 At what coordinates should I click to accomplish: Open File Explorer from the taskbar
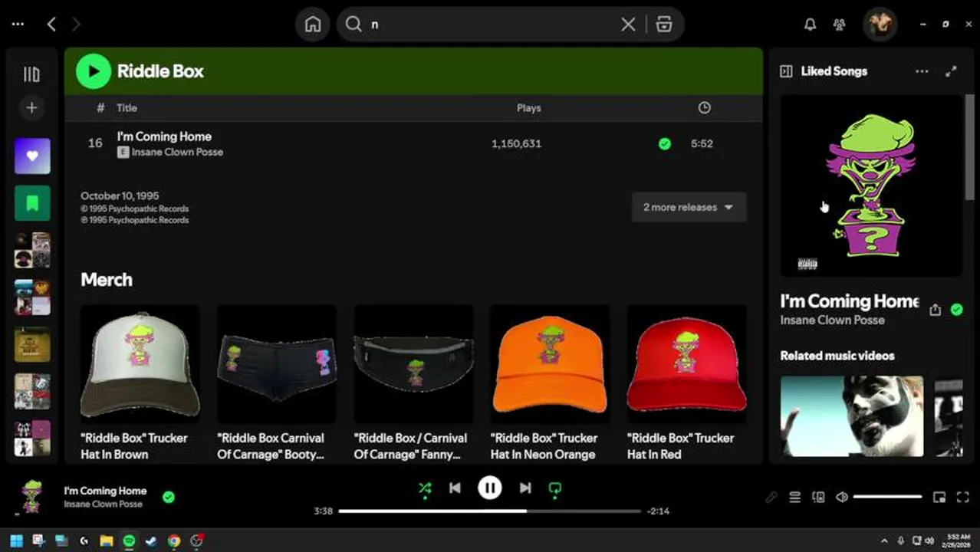(x=107, y=540)
